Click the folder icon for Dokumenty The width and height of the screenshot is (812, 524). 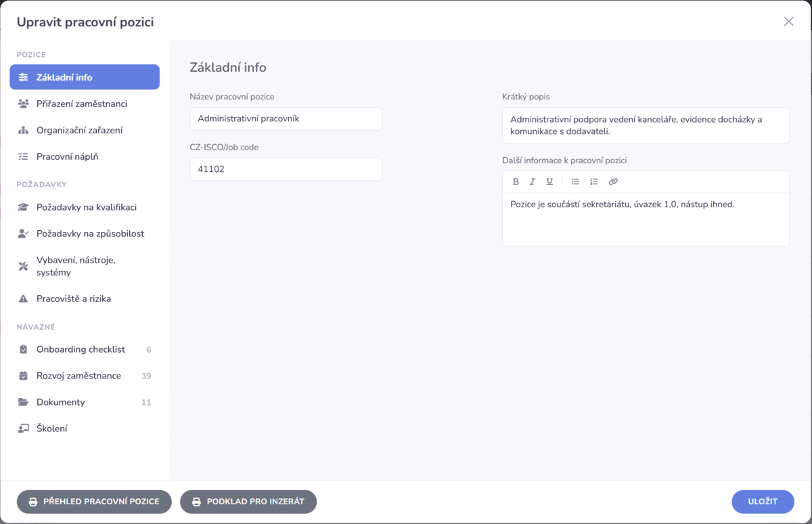click(24, 402)
